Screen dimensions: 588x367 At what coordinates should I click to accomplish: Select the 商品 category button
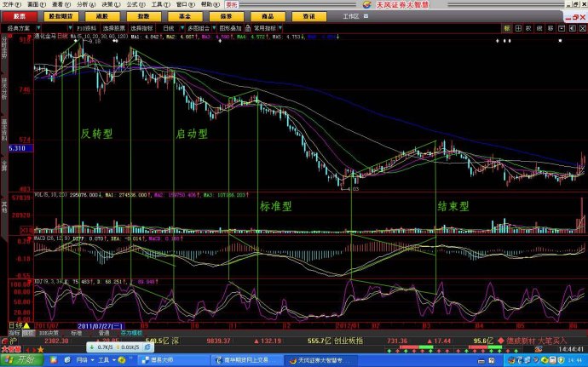[268, 16]
